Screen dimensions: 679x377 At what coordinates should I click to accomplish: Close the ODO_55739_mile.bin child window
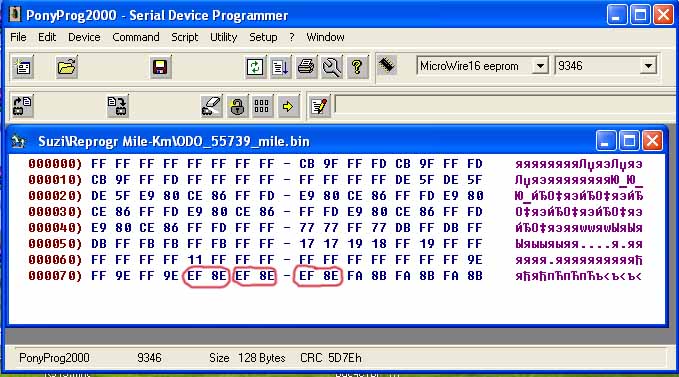pos(652,141)
